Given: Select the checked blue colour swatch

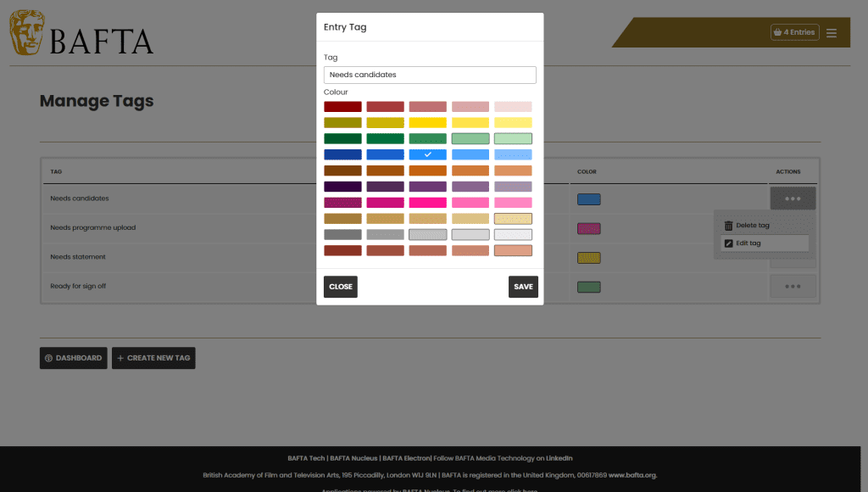Looking at the screenshot, I should (427, 154).
